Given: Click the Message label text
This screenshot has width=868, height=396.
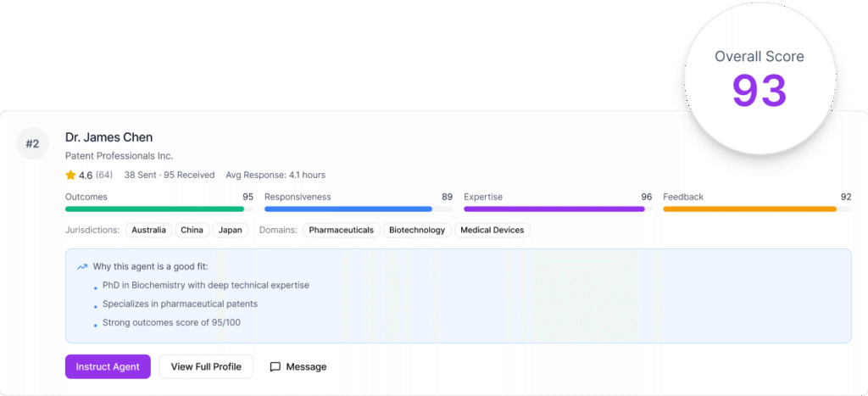Looking at the screenshot, I should (306, 367).
